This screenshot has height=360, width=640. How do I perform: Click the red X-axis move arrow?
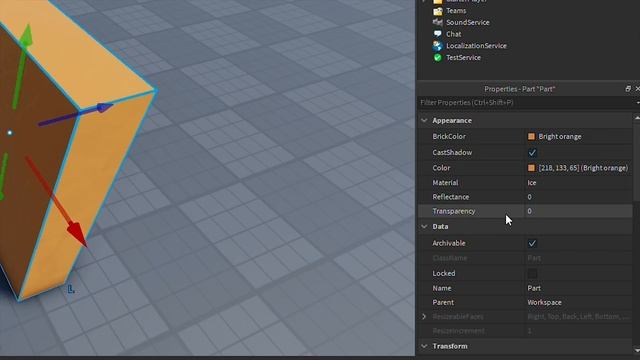tap(77, 233)
